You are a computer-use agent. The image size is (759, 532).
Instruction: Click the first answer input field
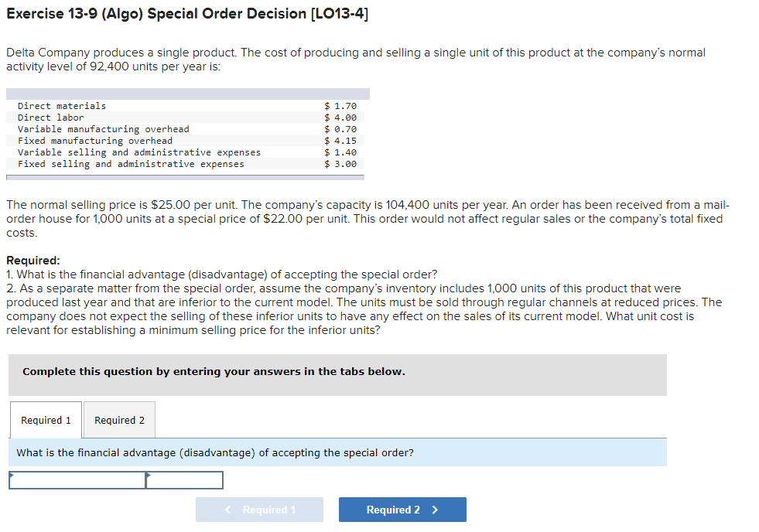click(77, 479)
